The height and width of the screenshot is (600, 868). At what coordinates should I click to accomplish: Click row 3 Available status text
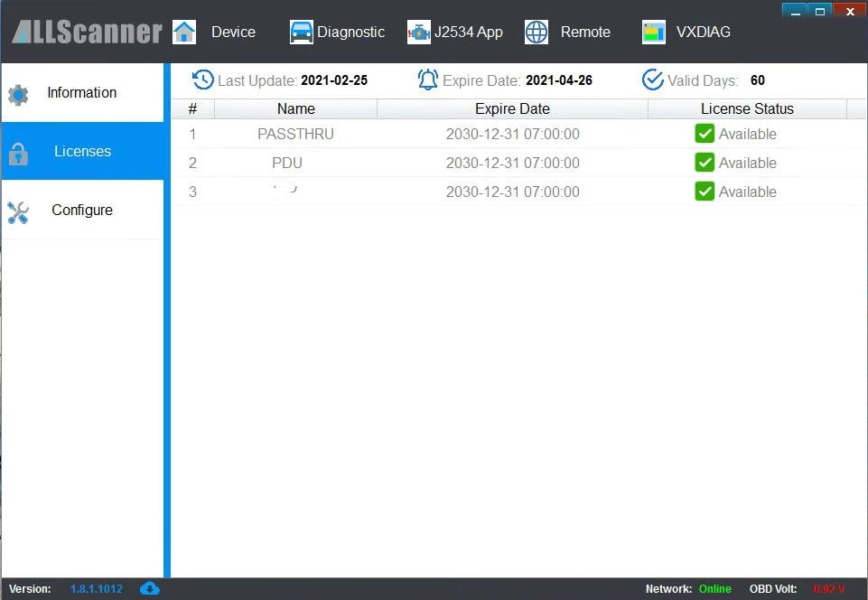click(747, 192)
